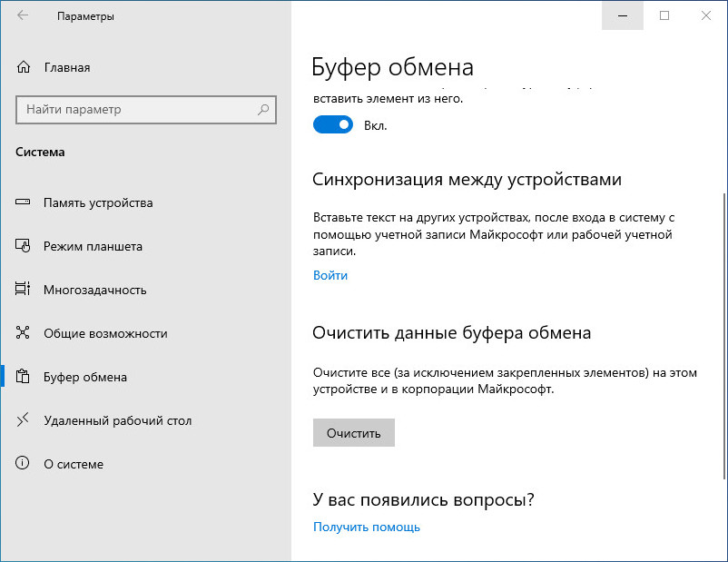Focus the Найти параметр search field
The width and height of the screenshot is (728, 562).
146,110
